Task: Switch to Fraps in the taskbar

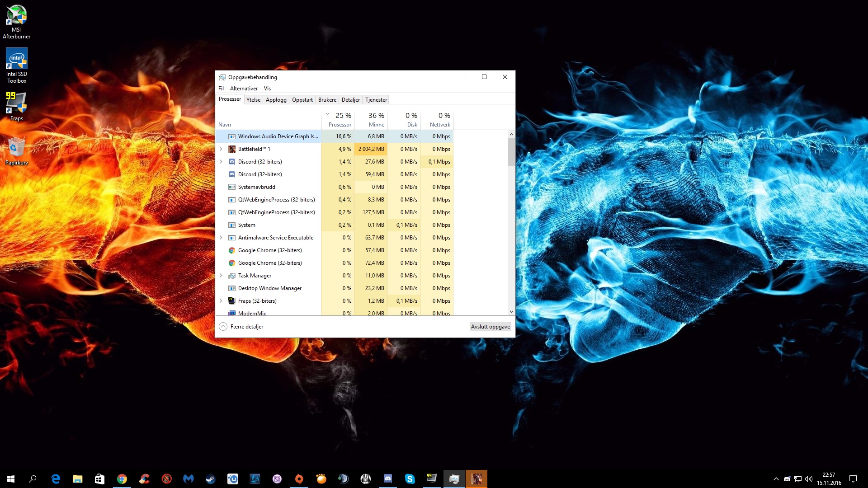Action: click(x=432, y=479)
